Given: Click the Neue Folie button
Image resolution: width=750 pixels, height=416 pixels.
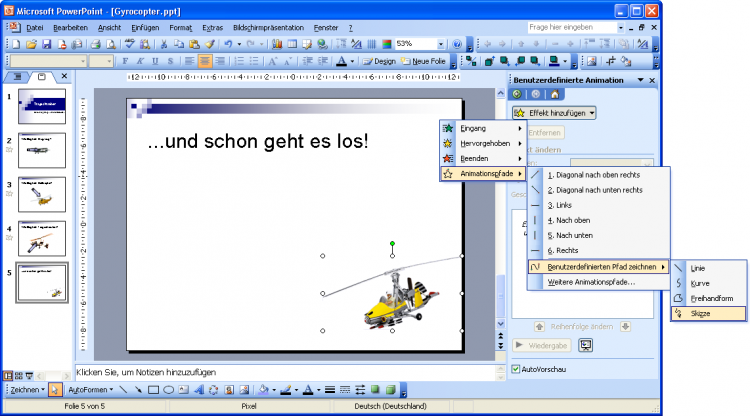Looking at the screenshot, I should 424,61.
